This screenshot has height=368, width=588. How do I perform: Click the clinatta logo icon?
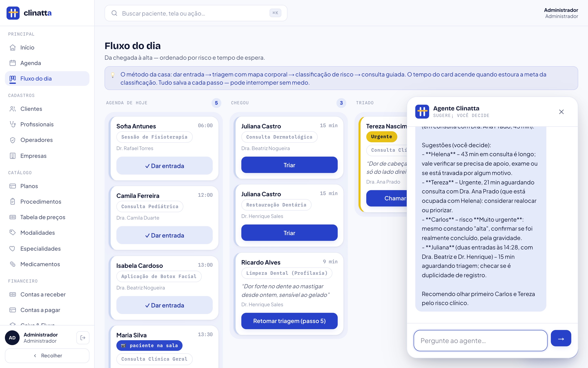(x=13, y=13)
